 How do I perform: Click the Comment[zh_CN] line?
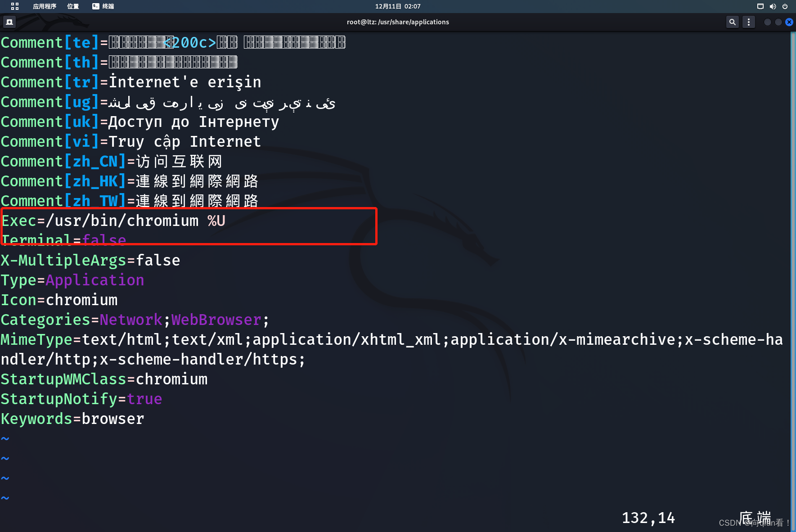click(x=112, y=161)
